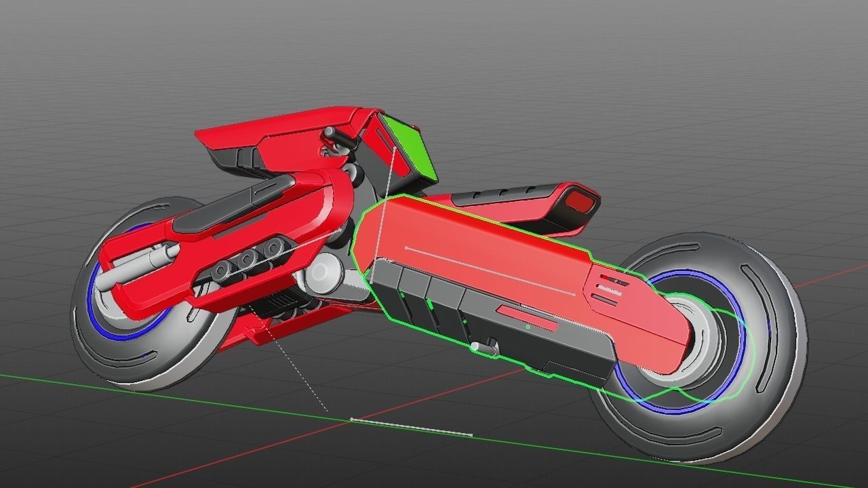
Task: Select the black handlebar grip near the dashboard
Action: click(x=340, y=136)
